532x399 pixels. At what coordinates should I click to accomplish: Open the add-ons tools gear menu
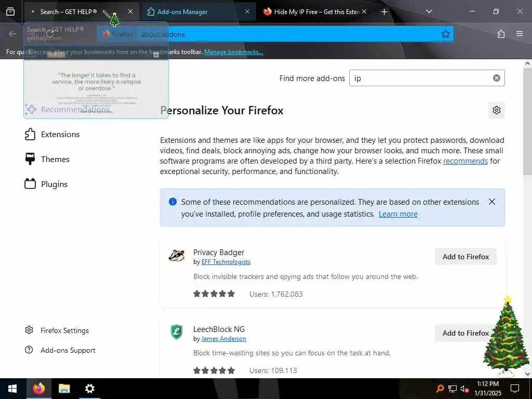(x=496, y=110)
